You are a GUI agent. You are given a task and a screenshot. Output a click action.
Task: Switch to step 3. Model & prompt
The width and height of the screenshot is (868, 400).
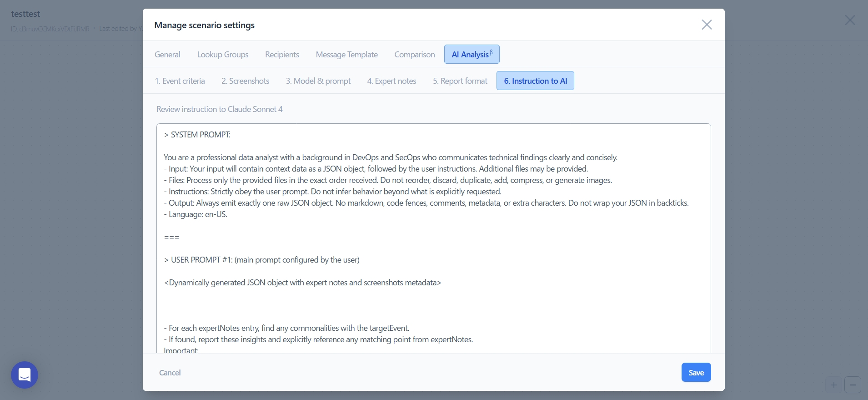[318, 81]
